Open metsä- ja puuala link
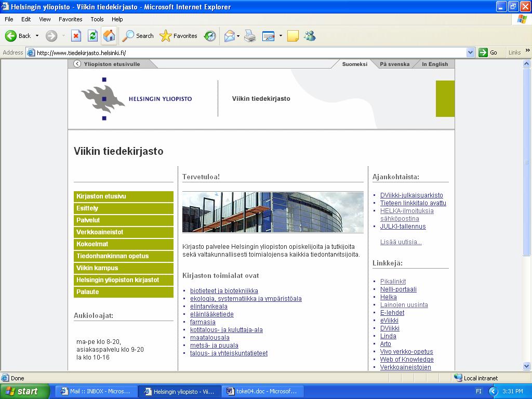532x399 pixels. click(x=214, y=345)
